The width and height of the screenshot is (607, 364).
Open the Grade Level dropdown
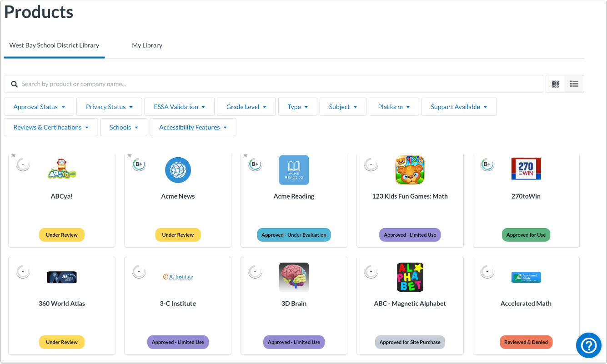click(246, 107)
